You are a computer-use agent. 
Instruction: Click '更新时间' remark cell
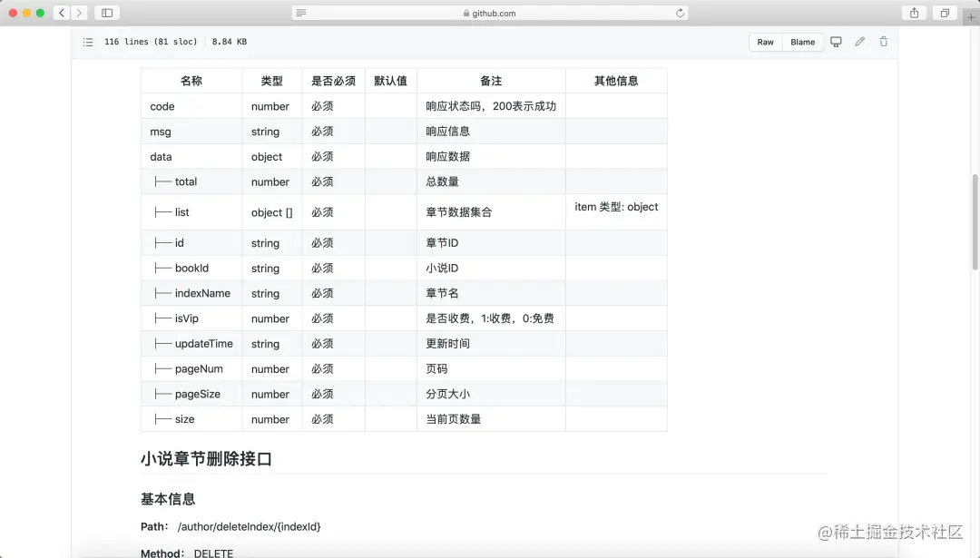pyautogui.click(x=491, y=343)
